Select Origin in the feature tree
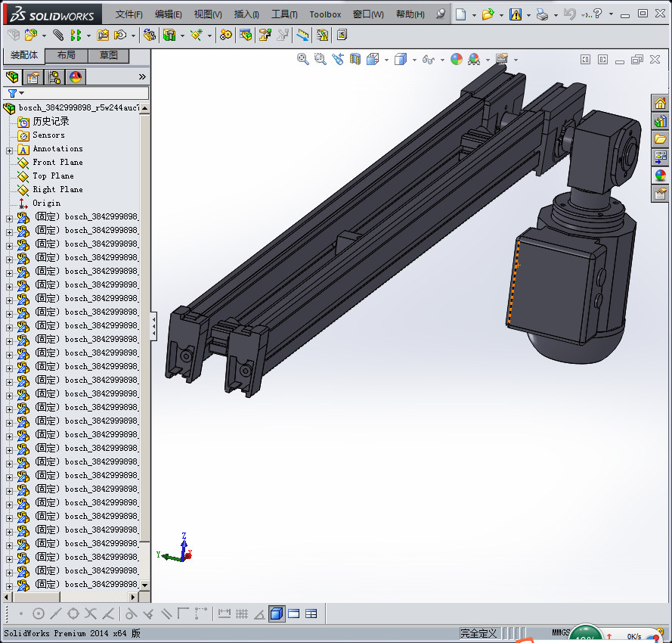The height and width of the screenshot is (643, 672). (x=46, y=203)
